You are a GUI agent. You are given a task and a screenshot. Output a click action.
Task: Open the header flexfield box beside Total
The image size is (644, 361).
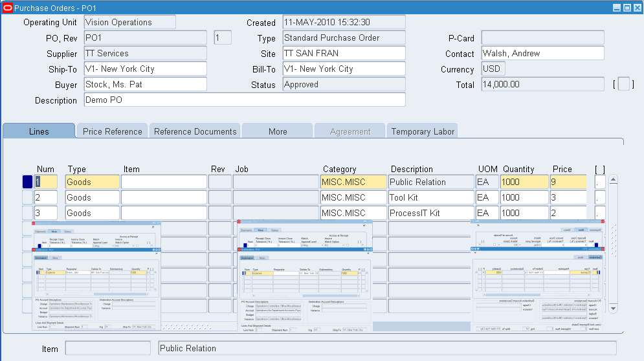pos(623,84)
